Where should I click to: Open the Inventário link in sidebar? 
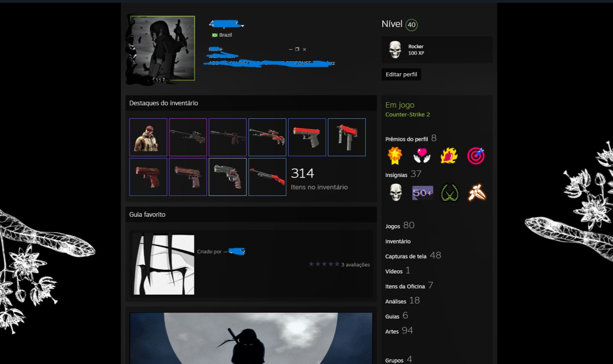tap(398, 241)
